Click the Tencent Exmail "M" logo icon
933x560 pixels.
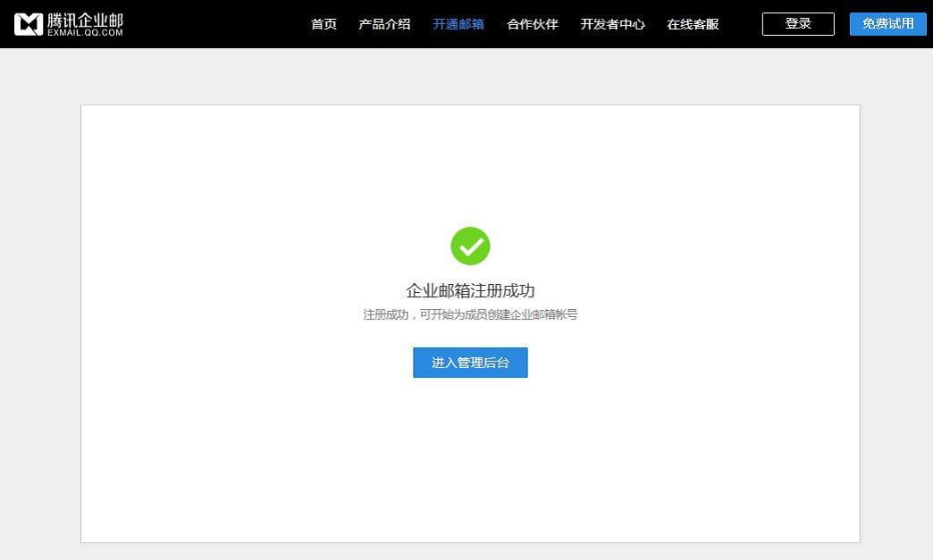29,23
